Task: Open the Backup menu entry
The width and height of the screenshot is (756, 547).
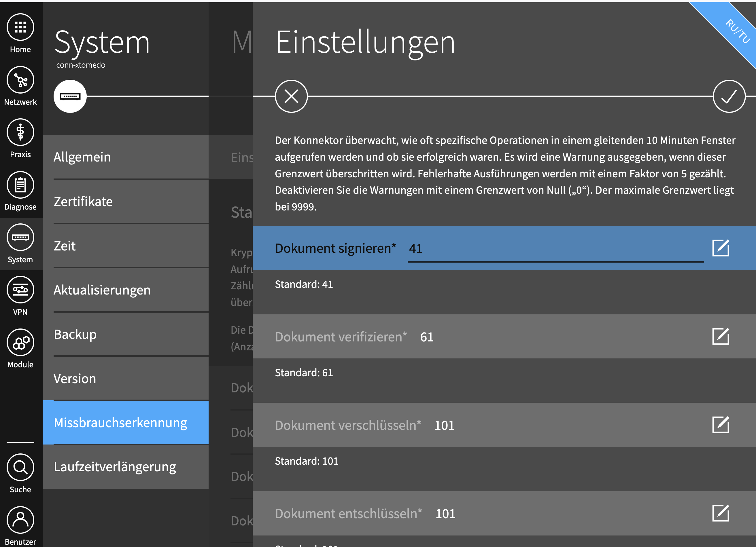Action: [x=126, y=334]
